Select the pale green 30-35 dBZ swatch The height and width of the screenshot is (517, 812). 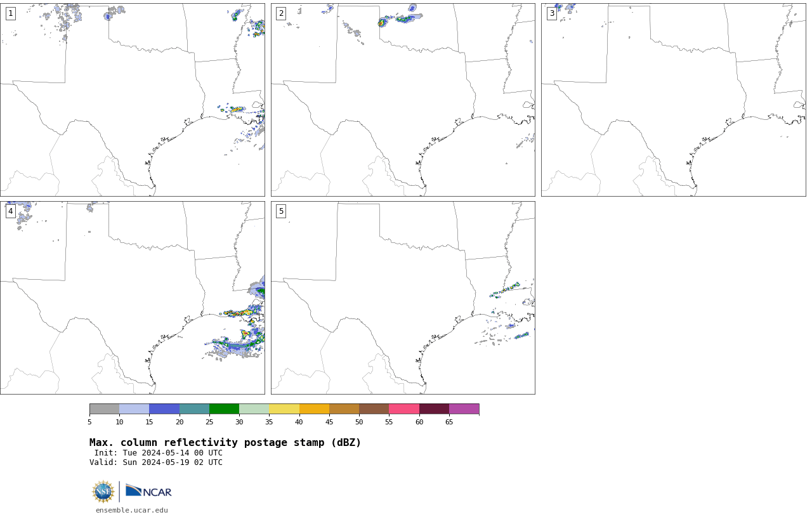[x=254, y=409]
